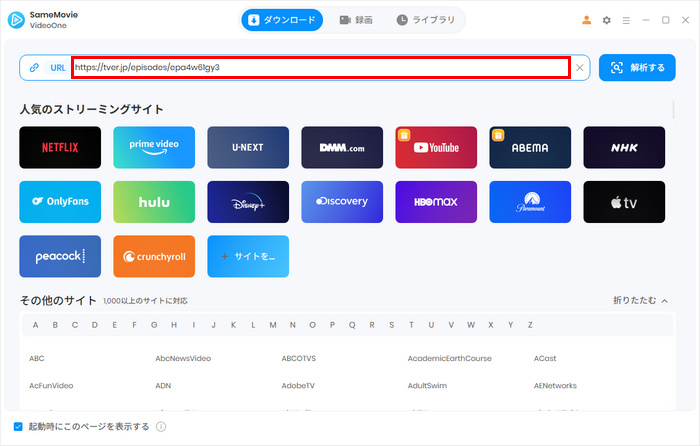700x446 pixels.
Task: Filter sites by letter Z
Action: 530,325
